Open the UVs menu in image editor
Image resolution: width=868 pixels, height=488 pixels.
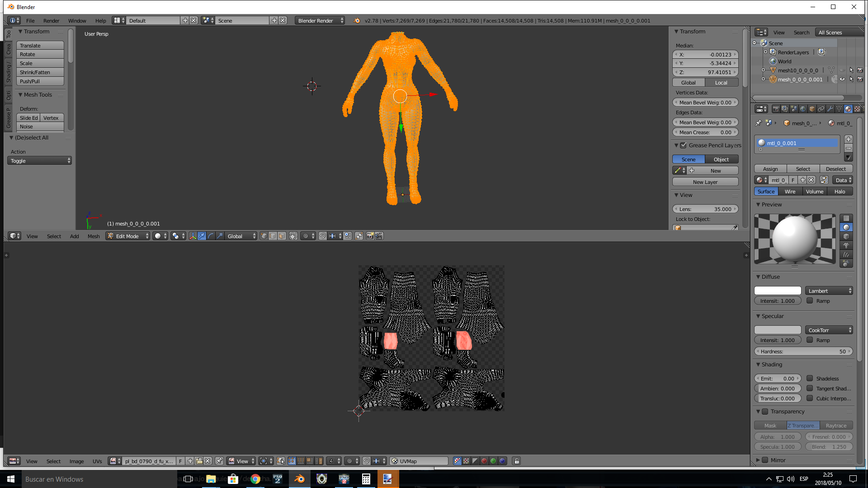pyautogui.click(x=97, y=461)
